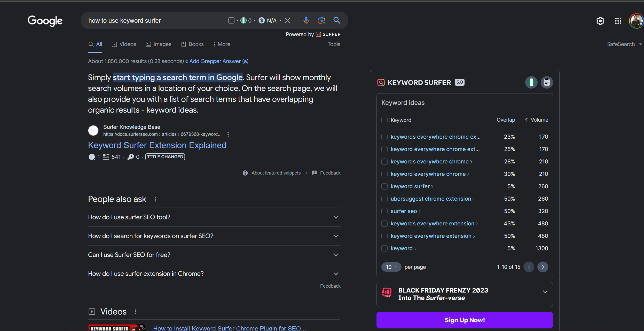Open the More search filters menu
Viewport: 644px width, 331px height.
pos(222,44)
